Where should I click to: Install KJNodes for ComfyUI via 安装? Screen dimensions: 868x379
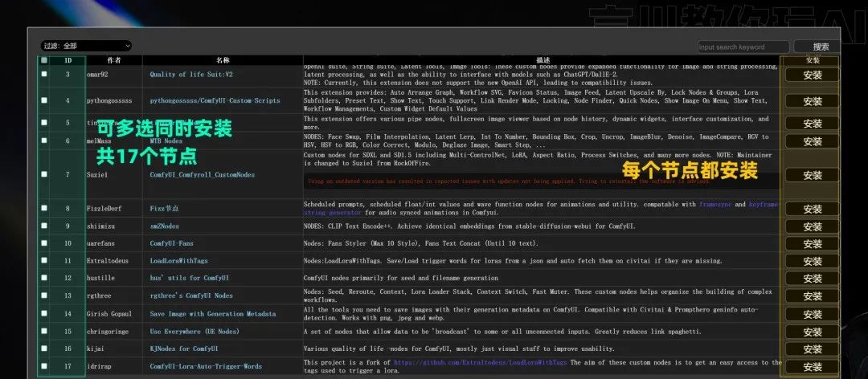(x=812, y=349)
